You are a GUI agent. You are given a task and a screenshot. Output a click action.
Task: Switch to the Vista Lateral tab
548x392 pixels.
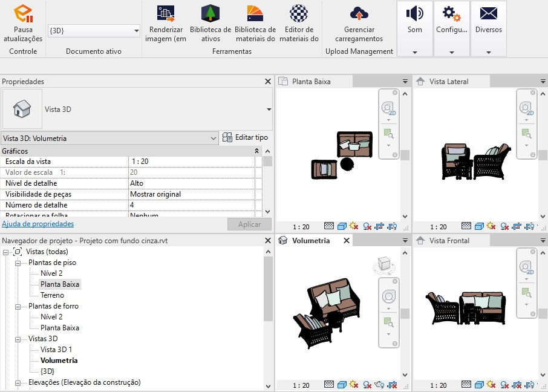(x=449, y=82)
